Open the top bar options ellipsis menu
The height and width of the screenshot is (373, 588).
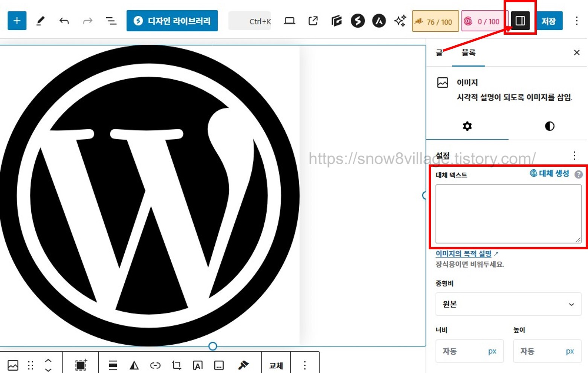[x=577, y=21]
